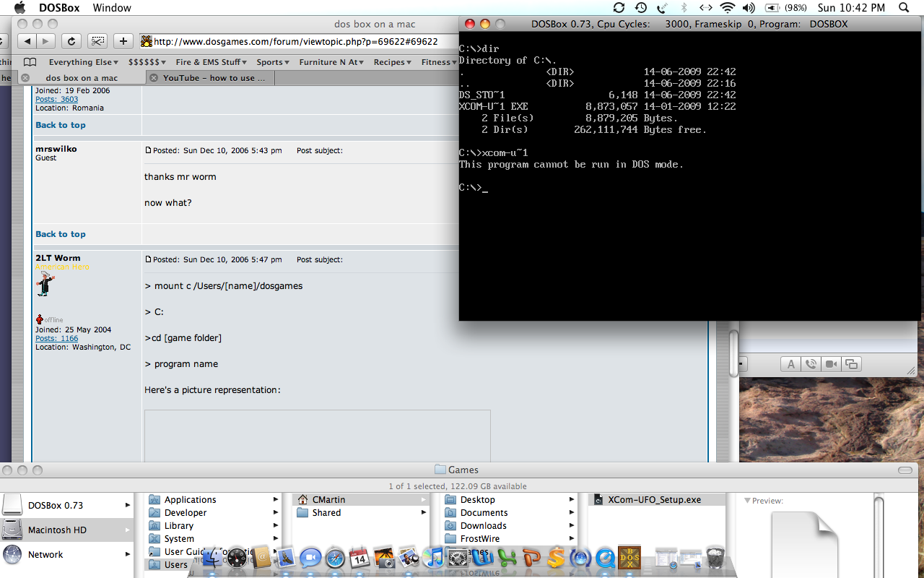Open iCal calendar in the Dock

tap(359, 557)
